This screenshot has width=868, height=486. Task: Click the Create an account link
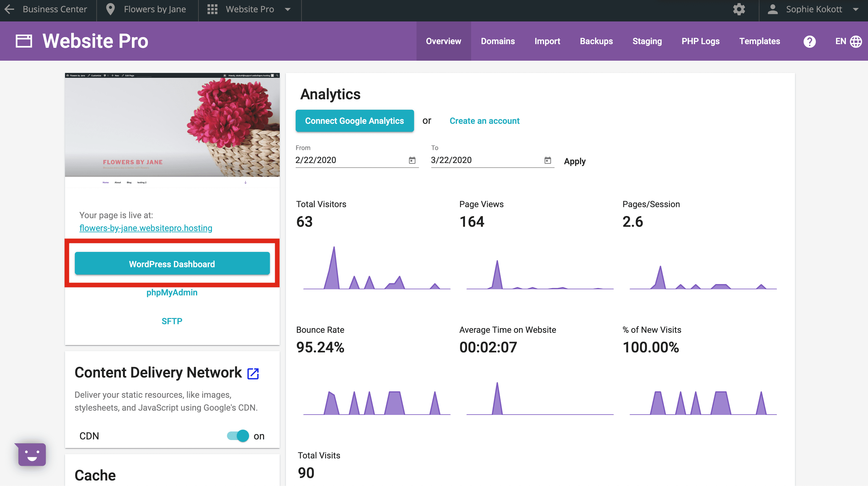click(x=485, y=121)
